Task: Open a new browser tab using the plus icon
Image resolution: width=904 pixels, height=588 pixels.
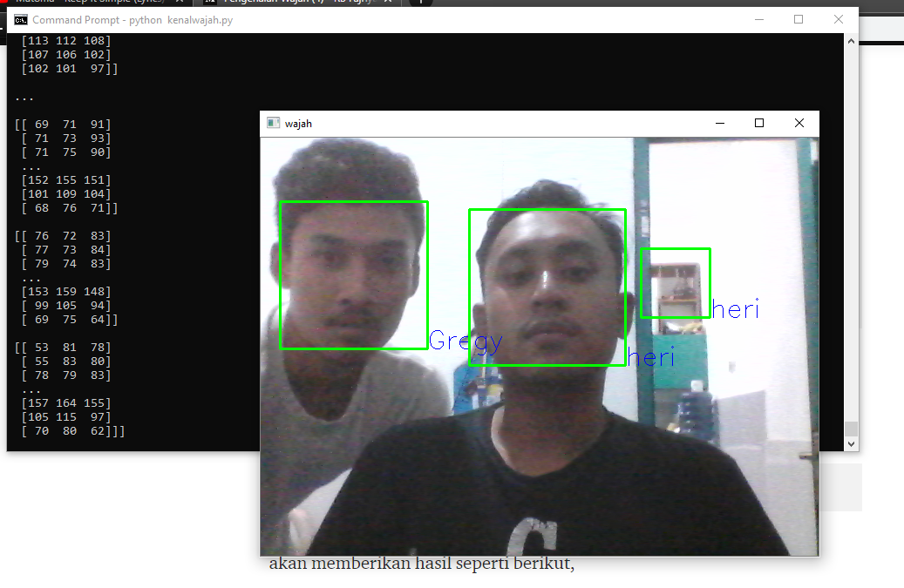Action: (x=422, y=3)
